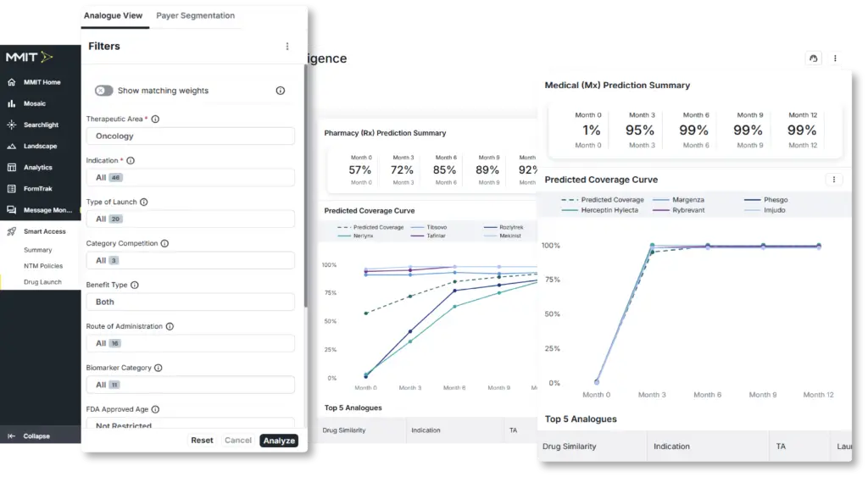Toggle Rybrevant series in Medical legend
Screen dimensions: 868x477
point(679,210)
